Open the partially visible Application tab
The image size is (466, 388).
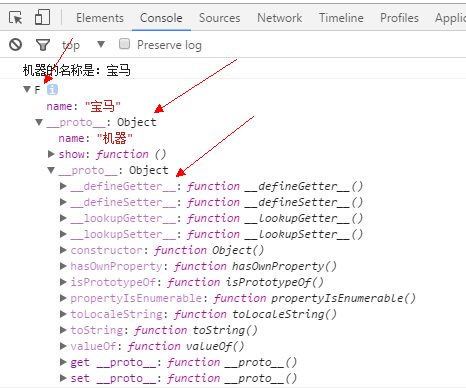point(450,18)
